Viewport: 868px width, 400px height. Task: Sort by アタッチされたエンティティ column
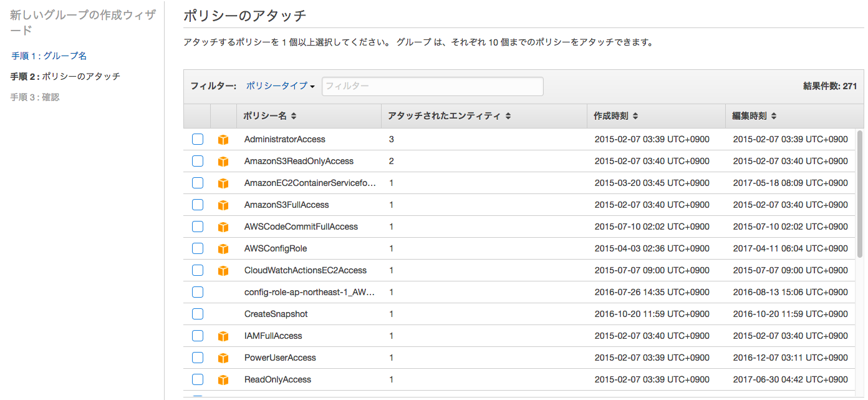(449, 116)
